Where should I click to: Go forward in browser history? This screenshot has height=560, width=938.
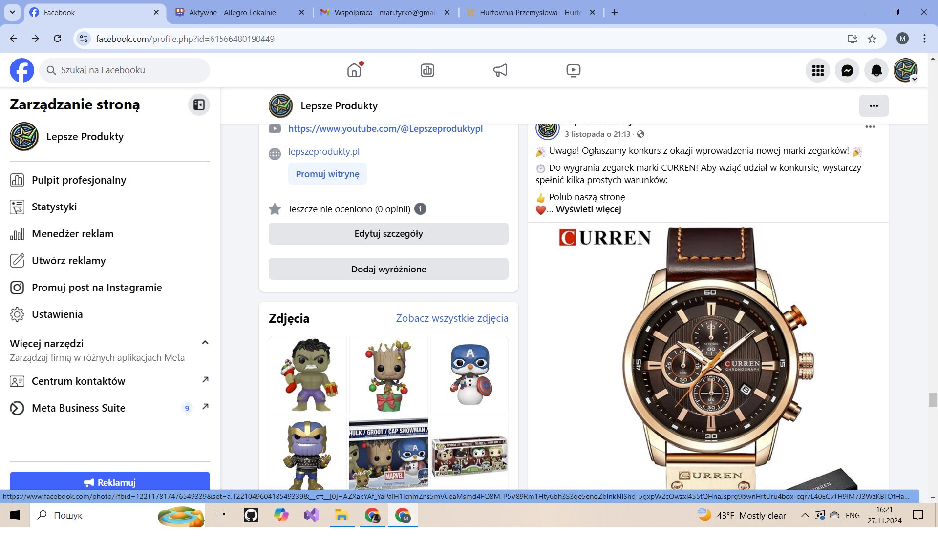point(35,39)
